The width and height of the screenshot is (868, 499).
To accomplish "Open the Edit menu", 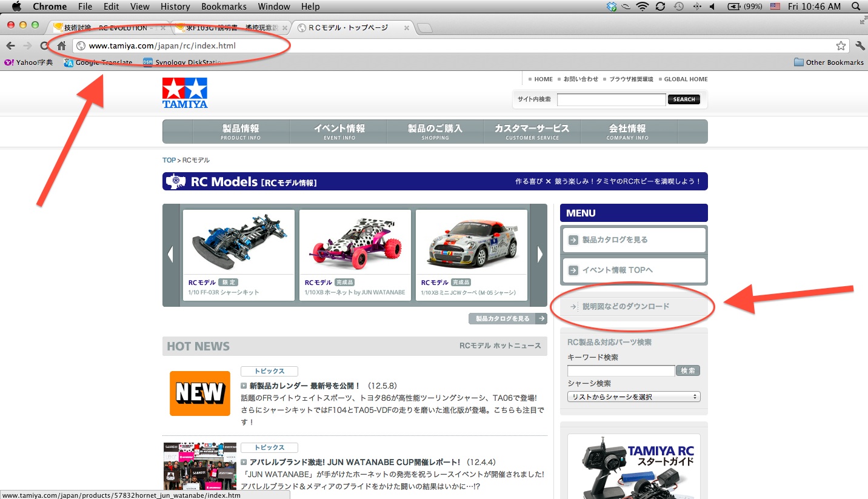I will [x=112, y=7].
